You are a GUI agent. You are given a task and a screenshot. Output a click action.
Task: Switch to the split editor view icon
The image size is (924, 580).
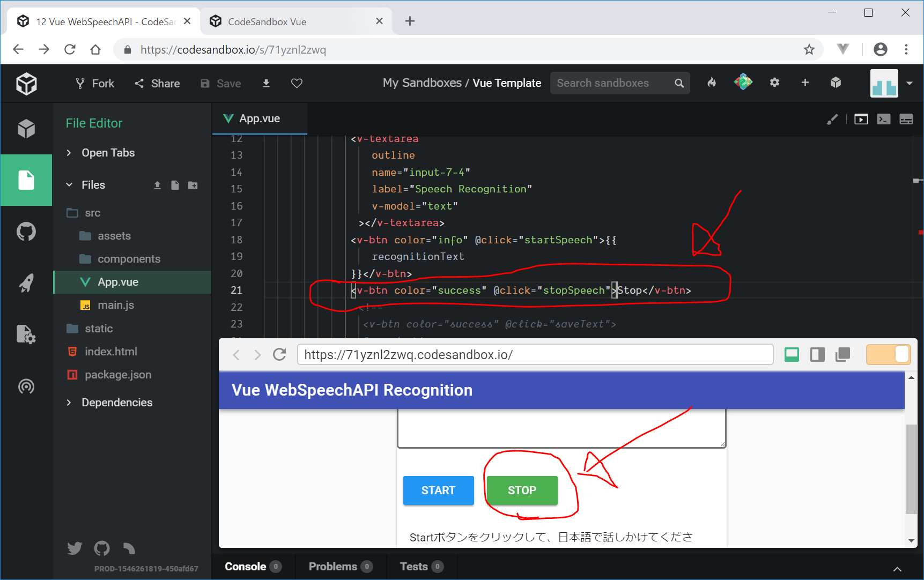click(x=906, y=119)
